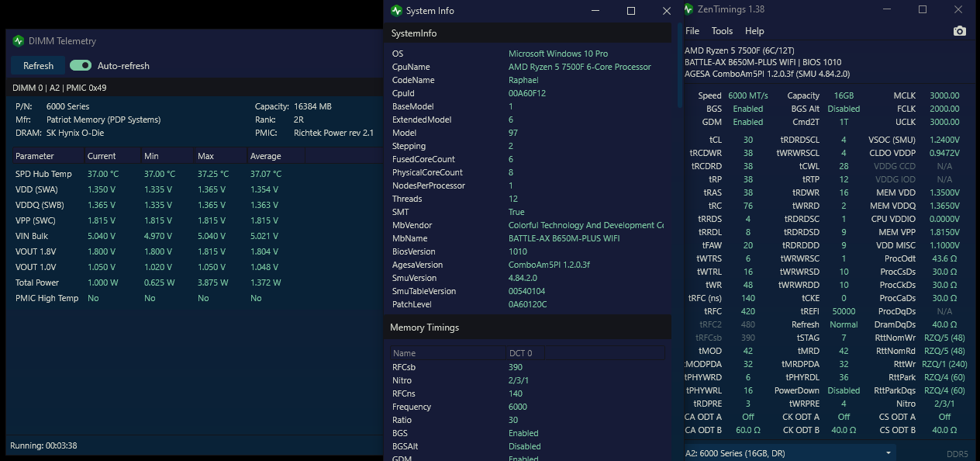Click the DIMM Telemetry window icon
Viewport: 980px width, 461px height.
[19, 41]
